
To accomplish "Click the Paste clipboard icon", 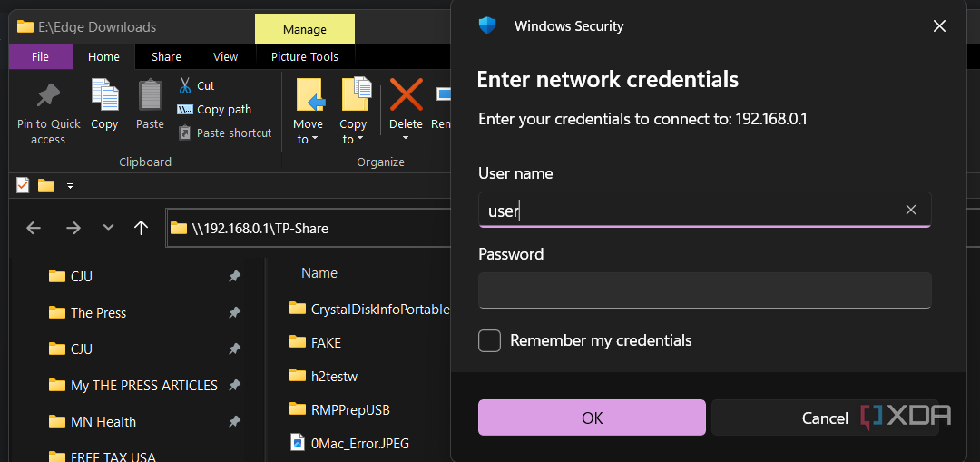I will tap(150, 95).
